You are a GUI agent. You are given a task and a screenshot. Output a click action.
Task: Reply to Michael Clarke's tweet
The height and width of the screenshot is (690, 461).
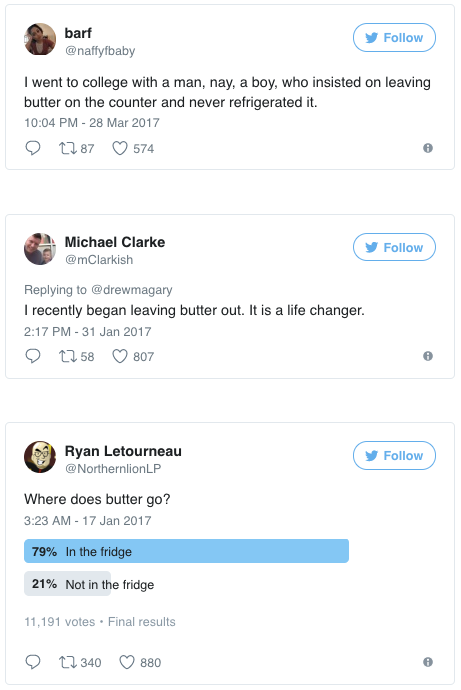point(33,356)
